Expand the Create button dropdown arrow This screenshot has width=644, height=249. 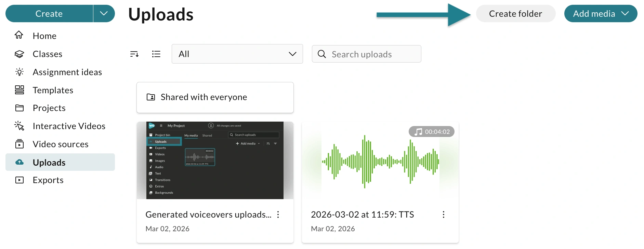[104, 14]
